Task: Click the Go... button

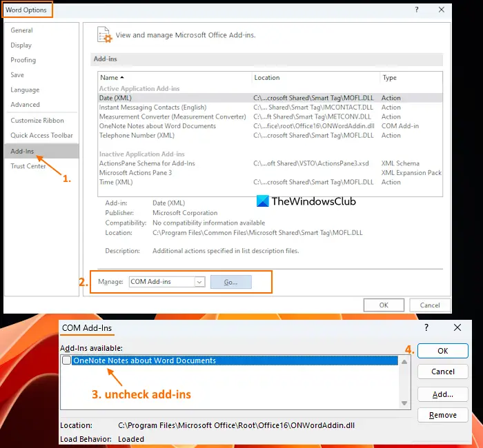Action: (230, 282)
